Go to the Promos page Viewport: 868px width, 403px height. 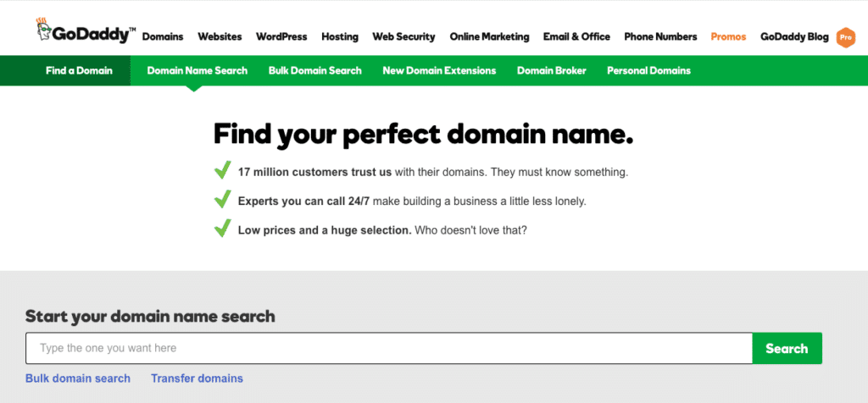(728, 37)
